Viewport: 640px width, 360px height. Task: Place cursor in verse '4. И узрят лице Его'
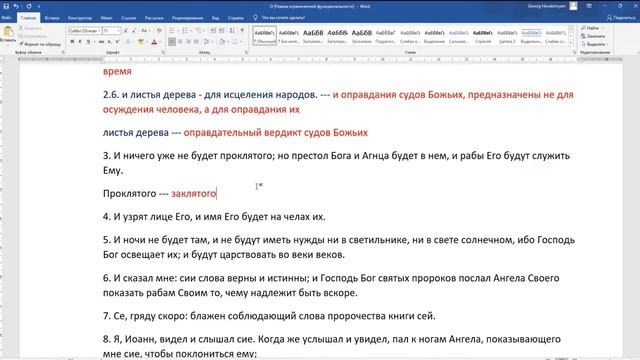tap(214, 217)
